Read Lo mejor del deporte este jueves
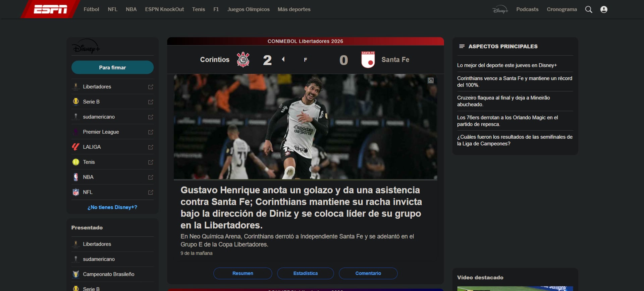This screenshot has width=644, height=291. 507,65
